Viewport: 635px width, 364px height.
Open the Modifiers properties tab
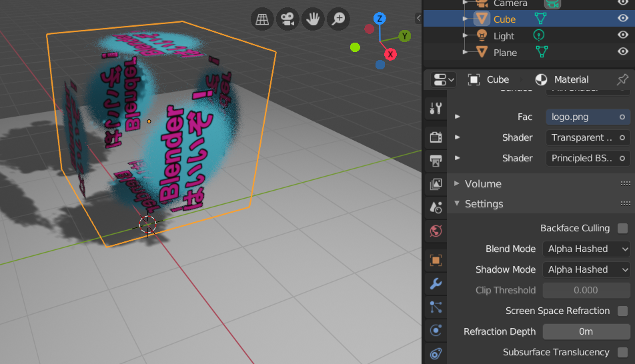436,283
